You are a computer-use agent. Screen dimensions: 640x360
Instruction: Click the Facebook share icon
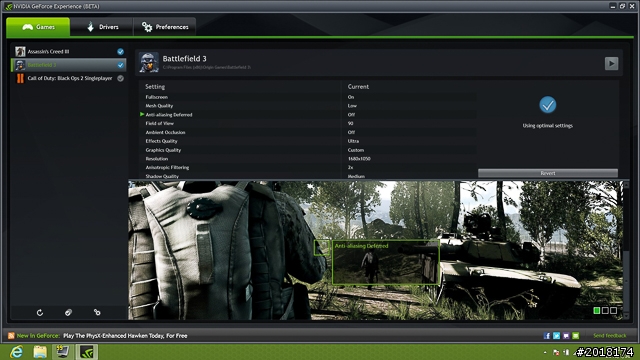pyautogui.click(x=547, y=336)
